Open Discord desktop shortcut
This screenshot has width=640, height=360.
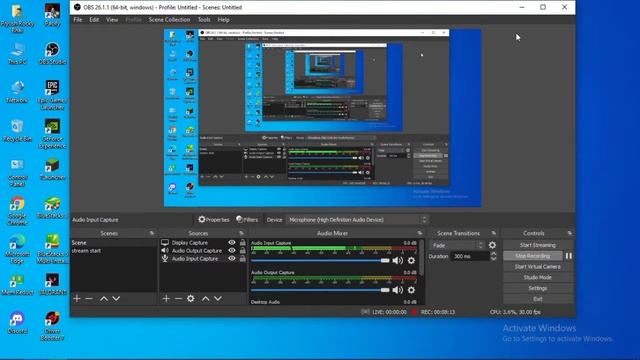pyautogui.click(x=17, y=322)
